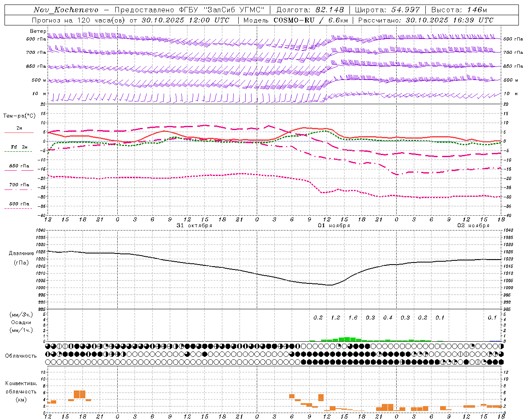
Task: Click the 3-hour precipitation value 1.2
Action: [x=336, y=318]
